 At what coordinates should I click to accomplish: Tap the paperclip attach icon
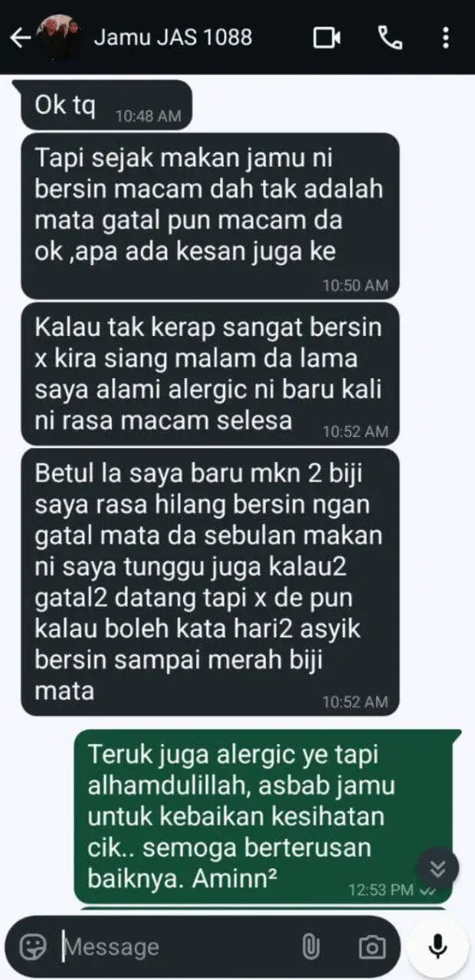310,947
